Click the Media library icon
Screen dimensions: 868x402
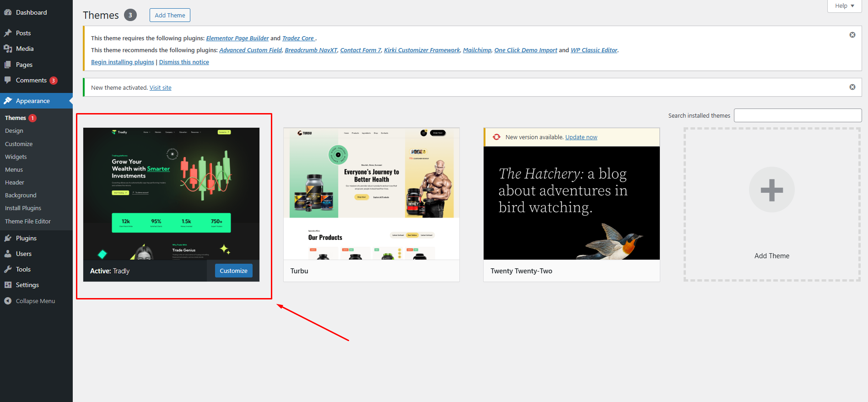(x=8, y=49)
